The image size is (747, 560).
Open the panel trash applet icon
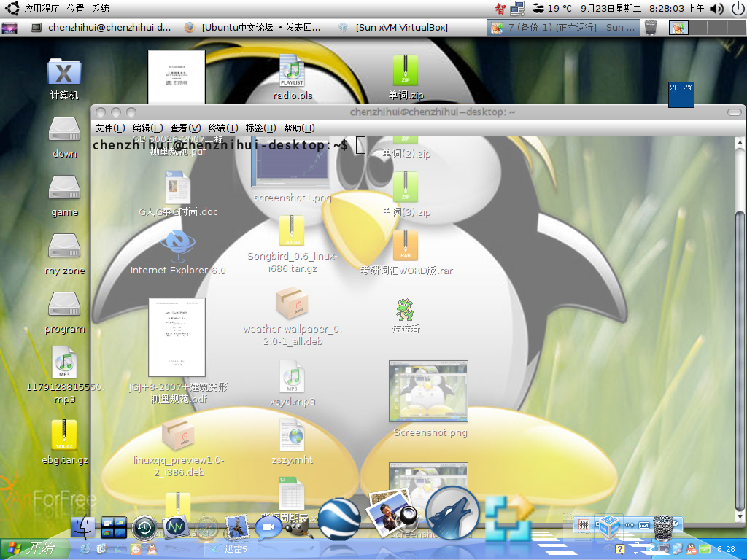tap(650, 28)
